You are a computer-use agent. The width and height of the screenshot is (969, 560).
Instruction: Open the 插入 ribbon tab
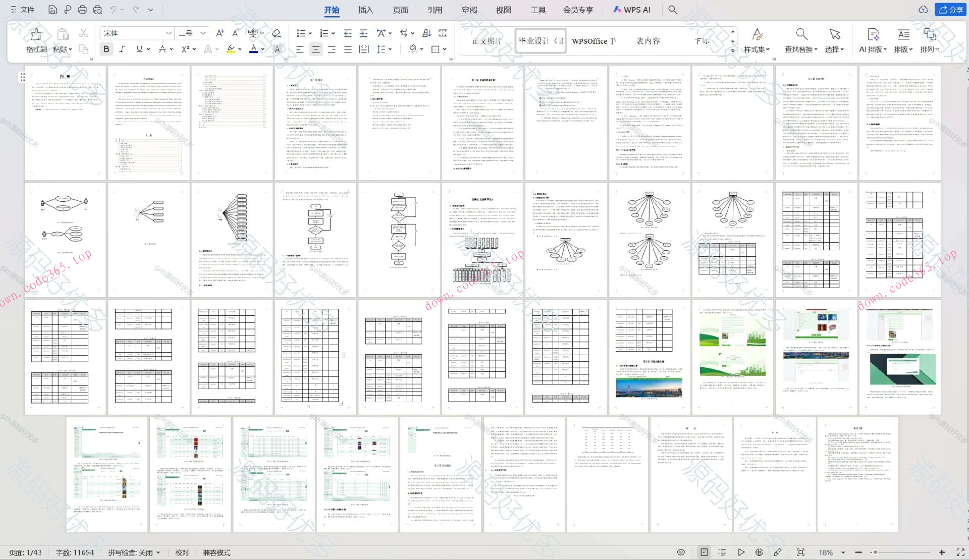(365, 10)
